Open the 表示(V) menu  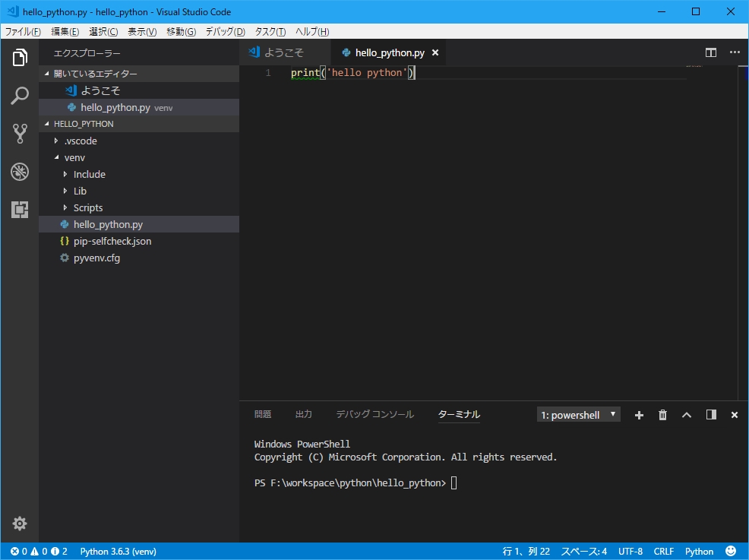(x=142, y=32)
